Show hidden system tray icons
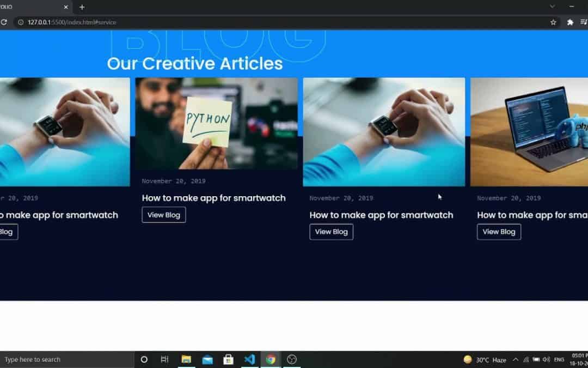Screen dimensions: 588x368 516,360
